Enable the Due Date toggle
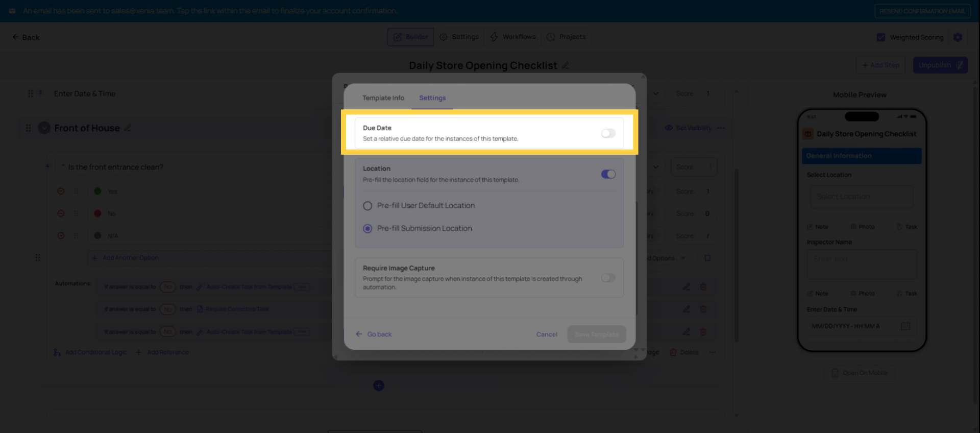The width and height of the screenshot is (980, 433). pyautogui.click(x=608, y=133)
